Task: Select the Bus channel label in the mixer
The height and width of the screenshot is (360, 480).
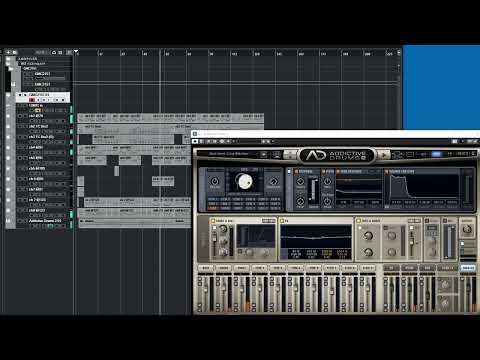Action: (x=427, y=268)
